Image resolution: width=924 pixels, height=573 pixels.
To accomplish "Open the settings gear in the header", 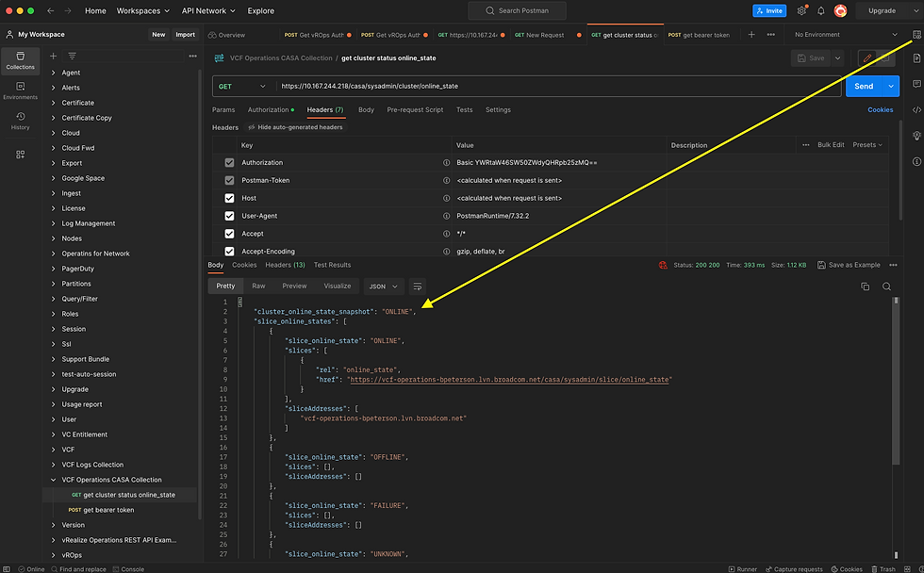I will [801, 10].
